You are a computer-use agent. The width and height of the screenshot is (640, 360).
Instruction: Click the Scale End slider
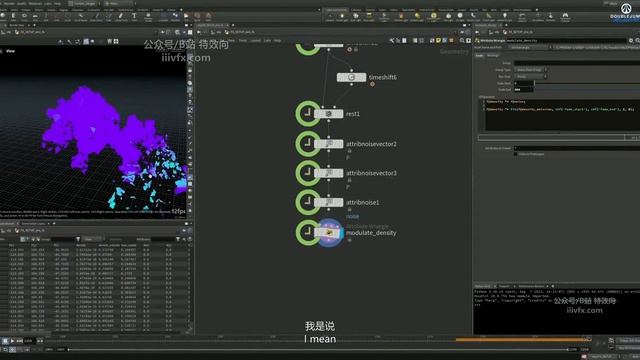(x=588, y=89)
